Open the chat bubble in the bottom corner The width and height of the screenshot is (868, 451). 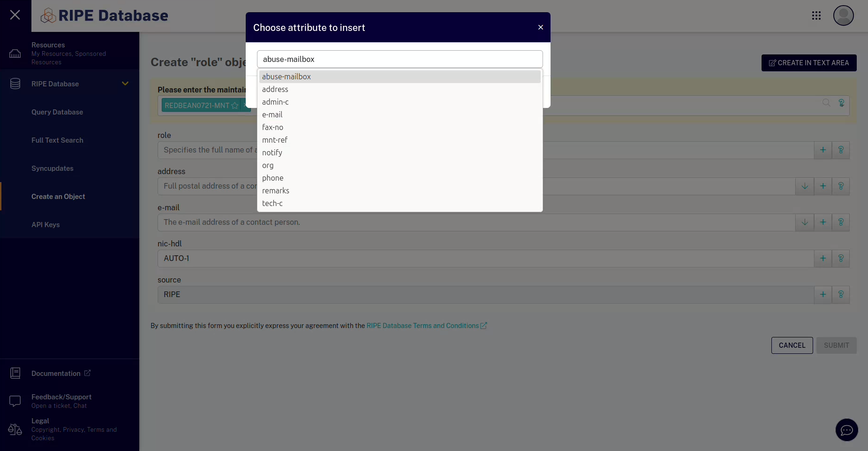846,430
